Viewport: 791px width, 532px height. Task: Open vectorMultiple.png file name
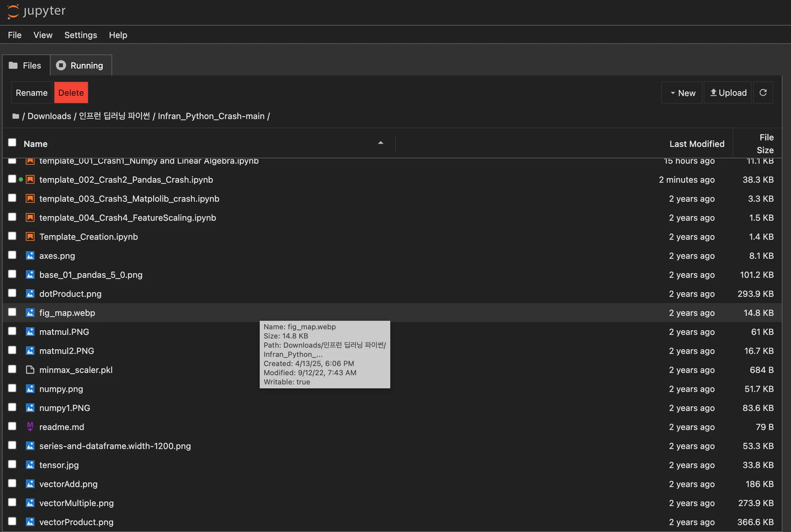(x=76, y=502)
